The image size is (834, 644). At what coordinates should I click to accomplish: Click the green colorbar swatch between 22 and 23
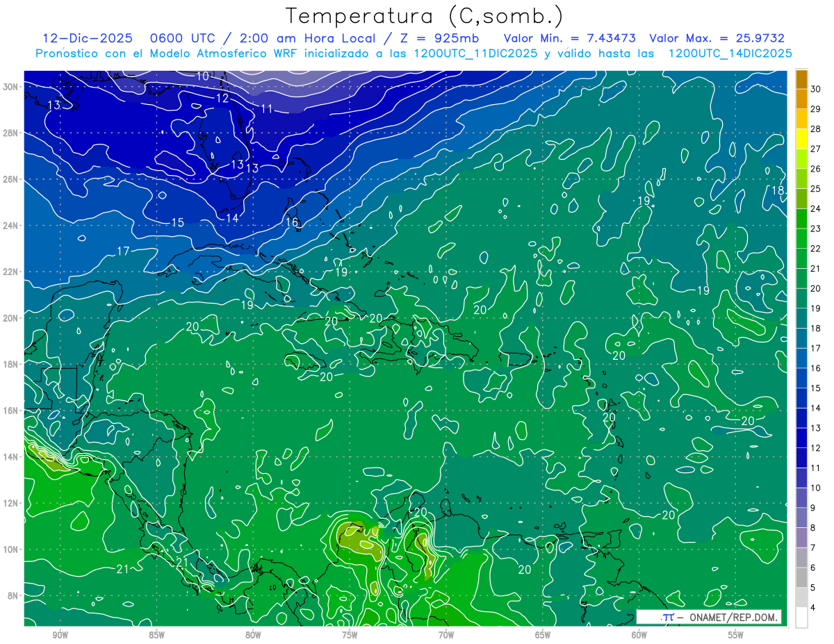(801, 238)
